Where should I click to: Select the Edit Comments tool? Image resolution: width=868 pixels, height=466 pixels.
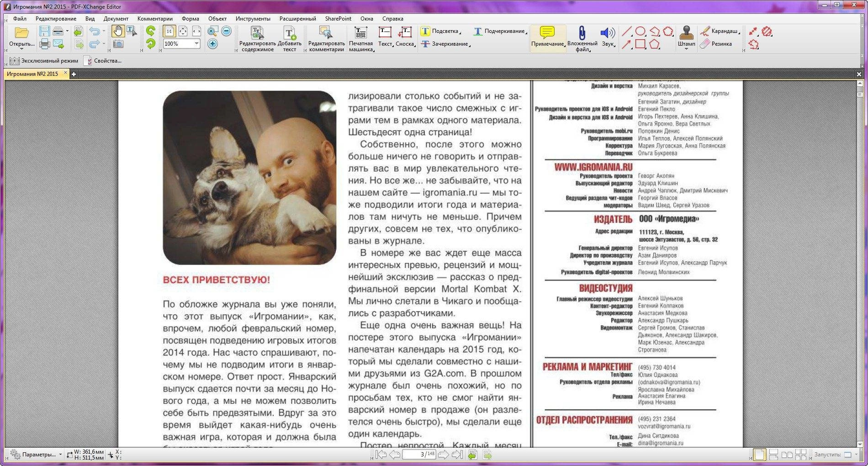tap(326, 39)
